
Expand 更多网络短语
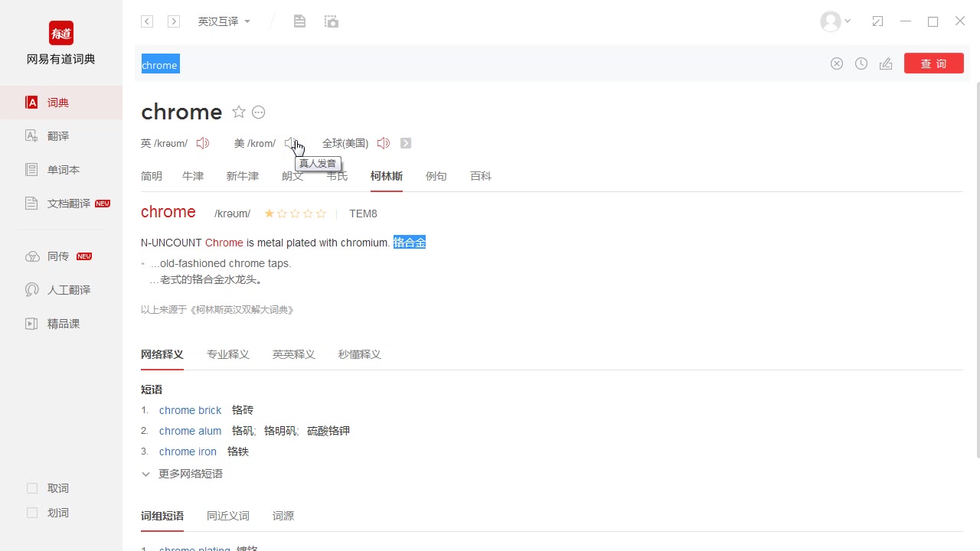(182, 474)
